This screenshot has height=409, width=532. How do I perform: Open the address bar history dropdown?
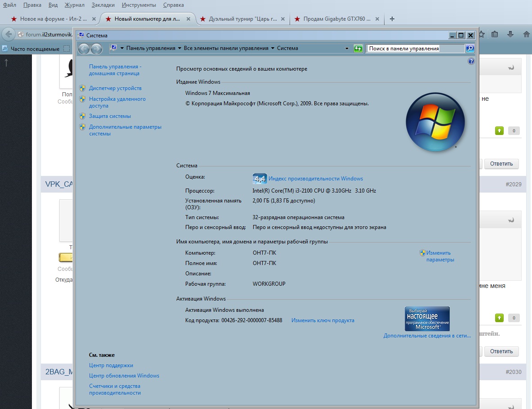[347, 49]
